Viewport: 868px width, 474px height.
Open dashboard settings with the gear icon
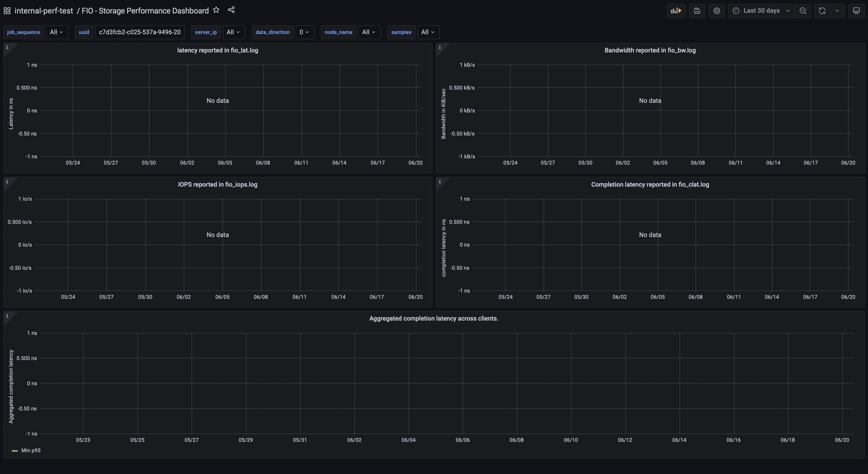[717, 11]
